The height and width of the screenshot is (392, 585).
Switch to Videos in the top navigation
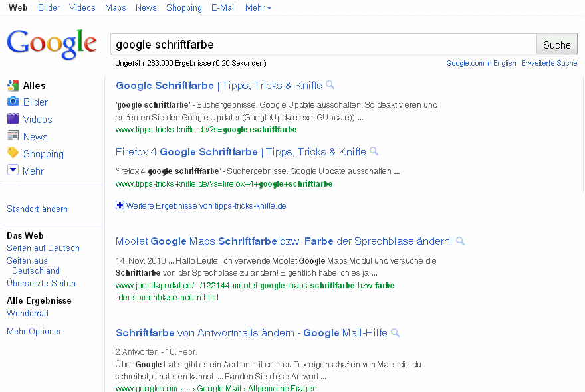pyautogui.click(x=82, y=7)
